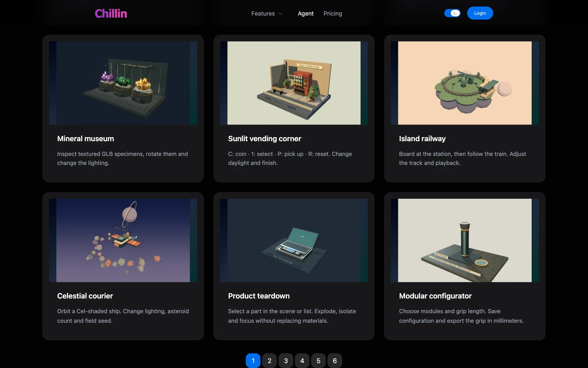
Task: Go to pagination page 2
Action: [269, 361]
